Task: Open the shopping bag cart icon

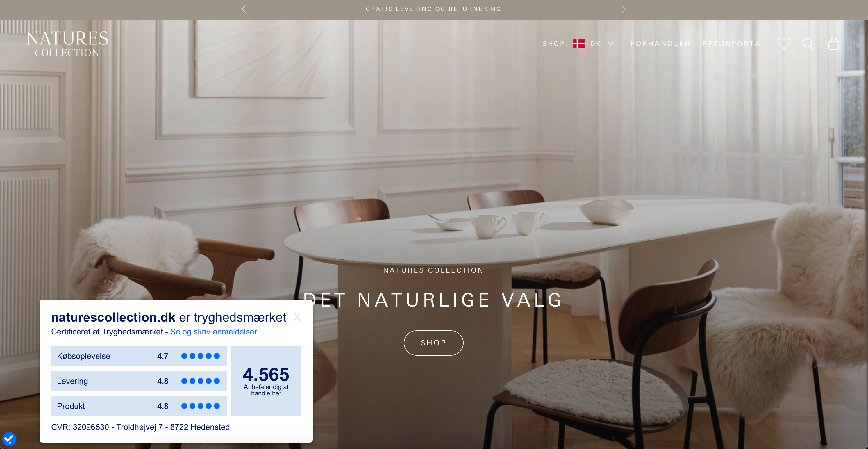Action: (834, 44)
